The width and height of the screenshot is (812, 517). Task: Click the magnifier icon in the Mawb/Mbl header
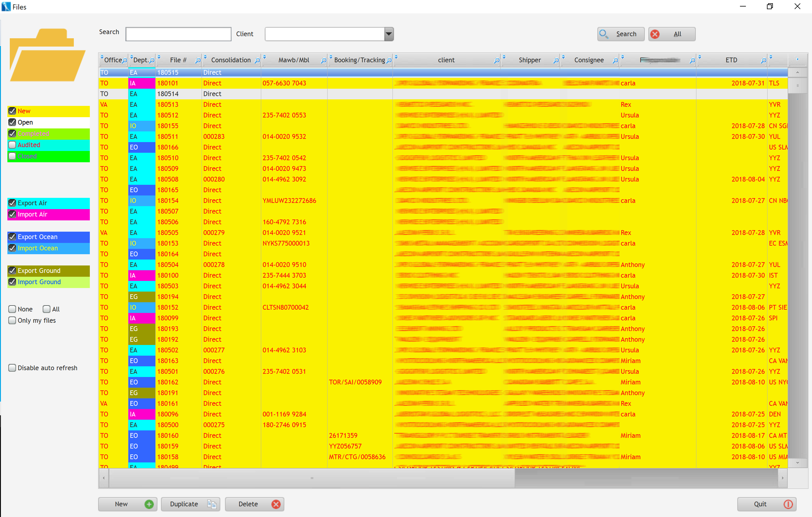click(323, 61)
